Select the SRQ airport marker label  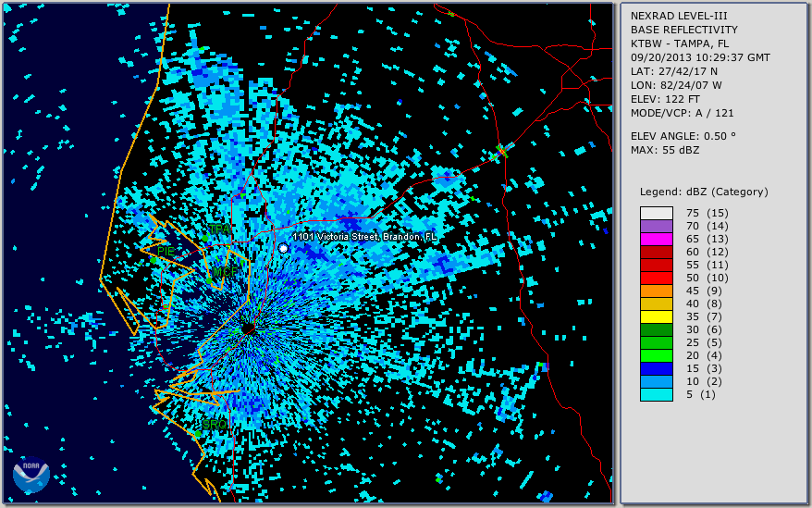[214, 424]
